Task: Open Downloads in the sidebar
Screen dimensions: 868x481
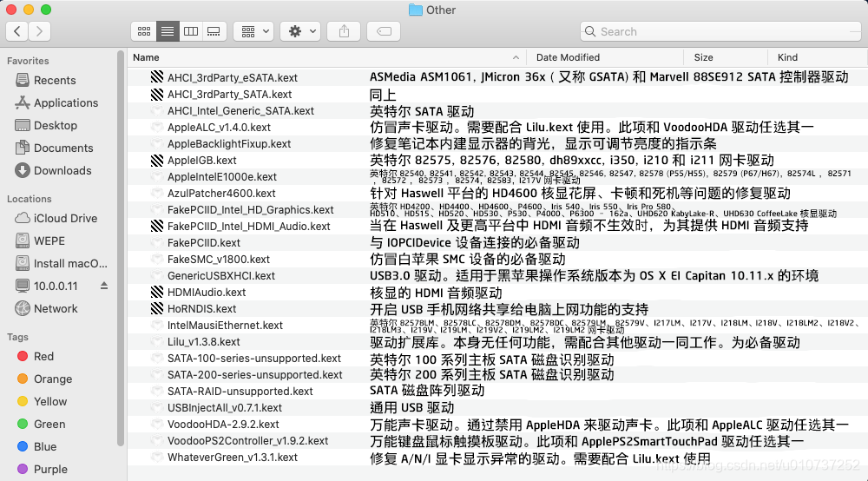Action: [54, 170]
